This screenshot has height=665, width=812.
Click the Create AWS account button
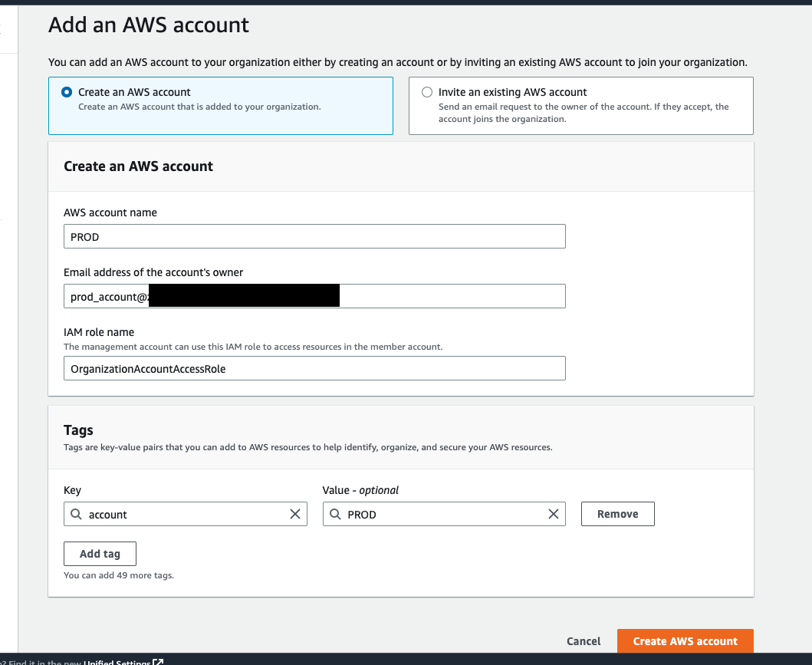(x=685, y=640)
